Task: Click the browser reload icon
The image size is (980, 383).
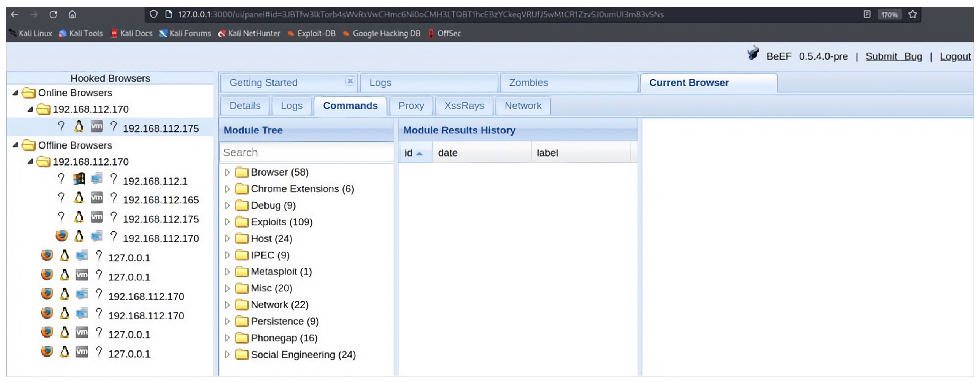Action: pos(53,14)
